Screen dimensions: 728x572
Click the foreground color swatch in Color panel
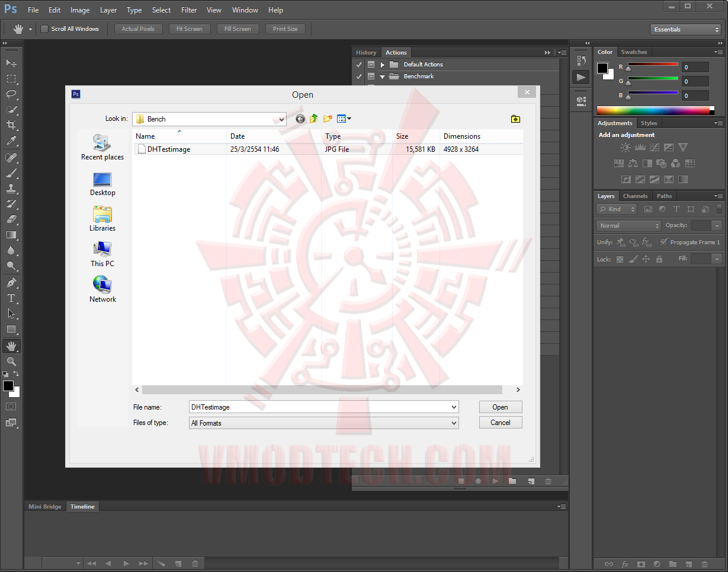(602, 68)
